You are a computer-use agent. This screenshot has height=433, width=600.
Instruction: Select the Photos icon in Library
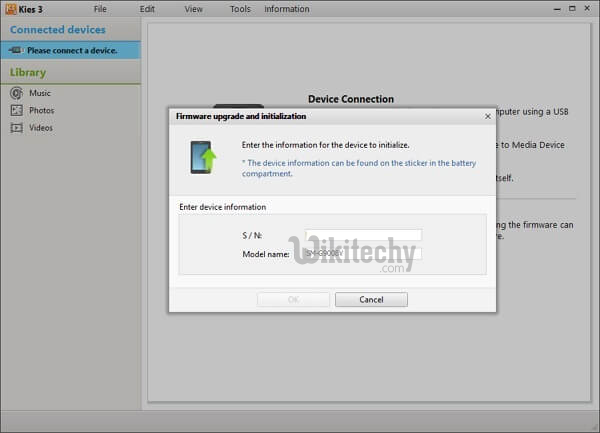16,110
